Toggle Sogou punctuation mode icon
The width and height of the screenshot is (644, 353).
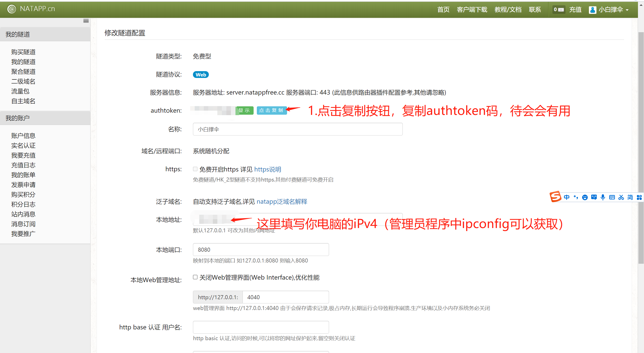576,197
